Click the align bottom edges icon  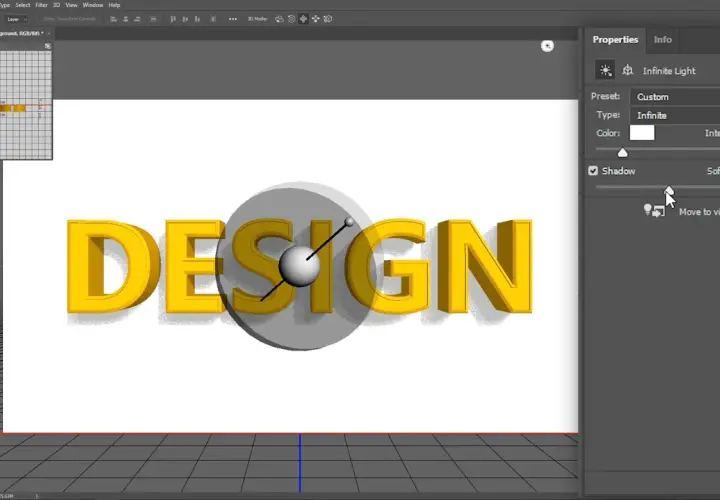coord(197,19)
